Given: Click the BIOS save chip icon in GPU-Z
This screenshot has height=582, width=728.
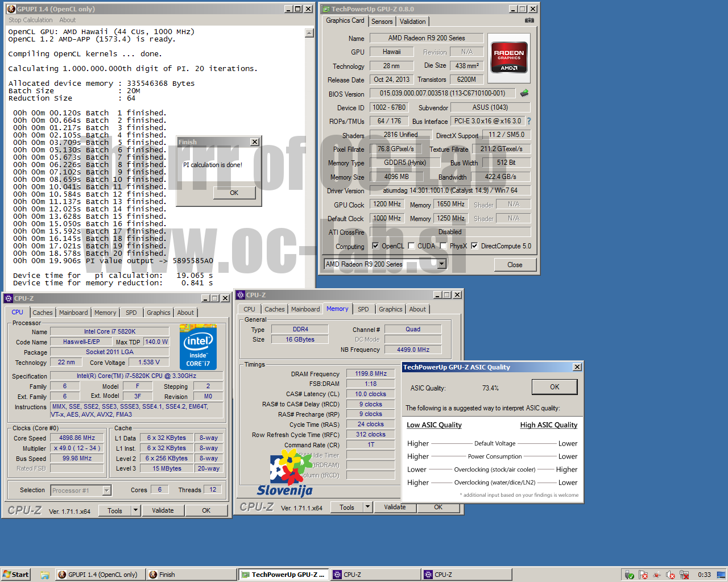Looking at the screenshot, I should point(524,93).
